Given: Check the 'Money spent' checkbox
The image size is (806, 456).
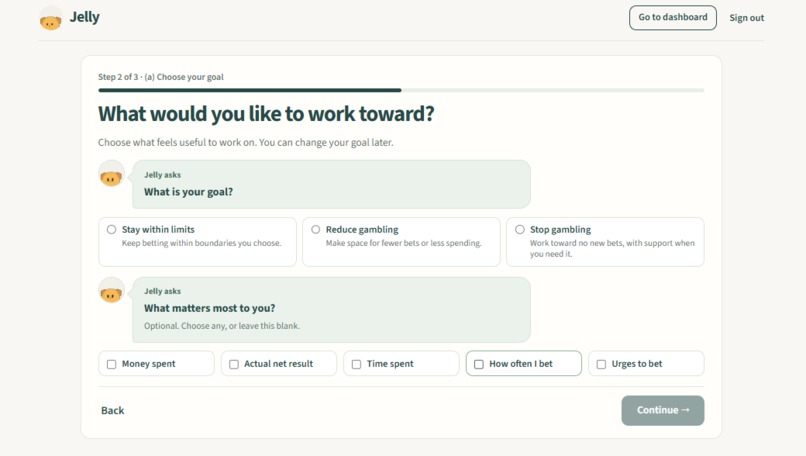Looking at the screenshot, I should point(111,364).
